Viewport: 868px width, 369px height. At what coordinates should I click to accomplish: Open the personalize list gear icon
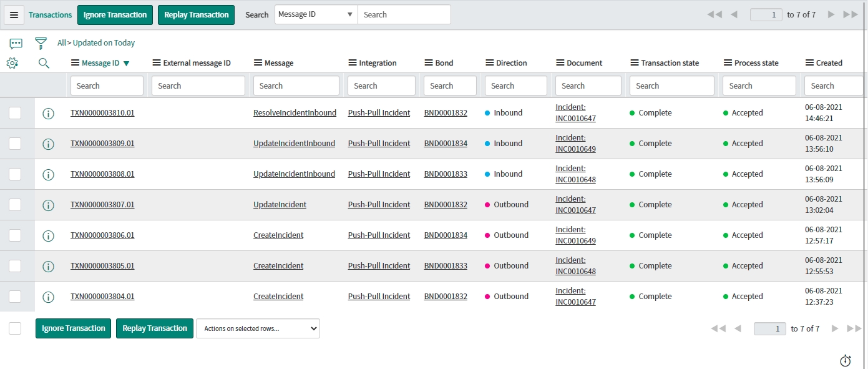click(x=12, y=63)
